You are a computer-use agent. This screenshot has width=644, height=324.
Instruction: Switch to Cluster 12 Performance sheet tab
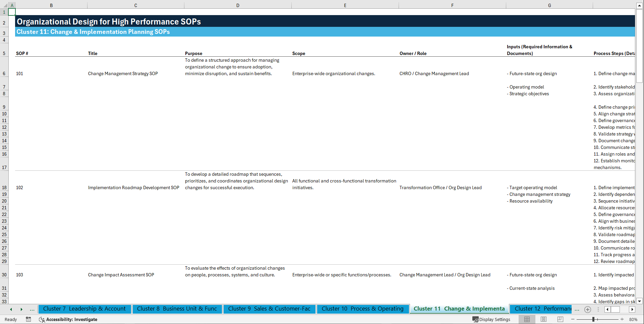pyautogui.click(x=541, y=309)
